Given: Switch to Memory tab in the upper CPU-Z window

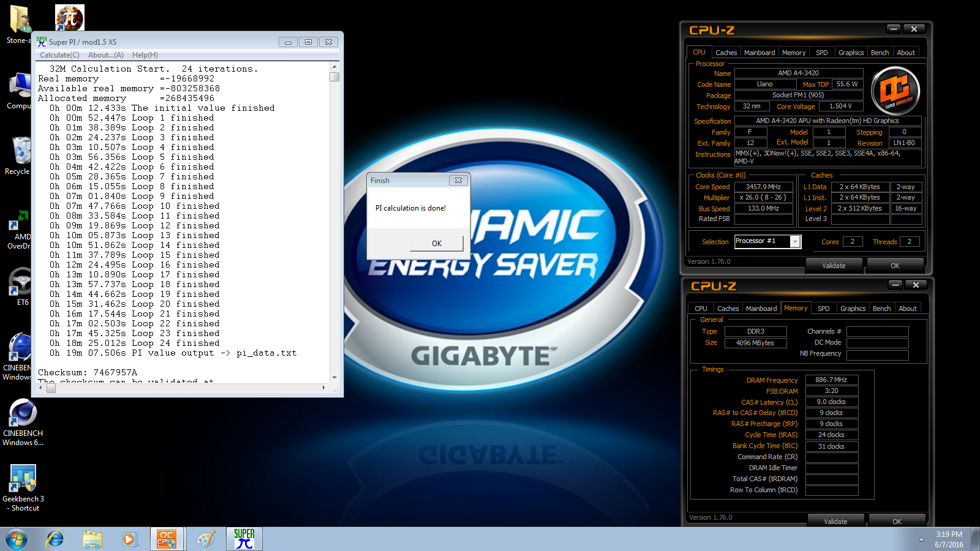Looking at the screenshot, I should [794, 53].
